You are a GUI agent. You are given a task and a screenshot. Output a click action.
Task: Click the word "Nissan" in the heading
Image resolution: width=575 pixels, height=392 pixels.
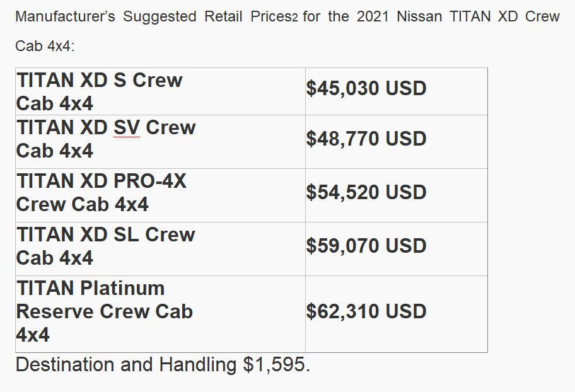pyautogui.click(x=419, y=17)
